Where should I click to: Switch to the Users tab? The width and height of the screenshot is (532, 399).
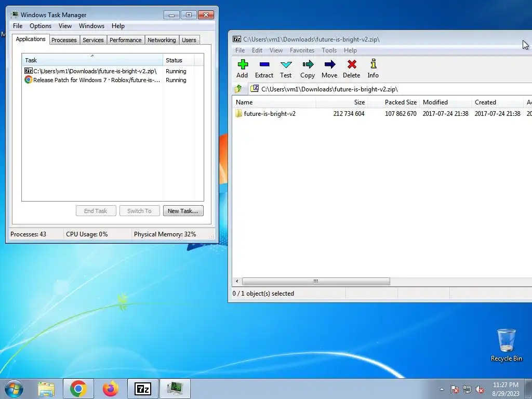tap(189, 40)
